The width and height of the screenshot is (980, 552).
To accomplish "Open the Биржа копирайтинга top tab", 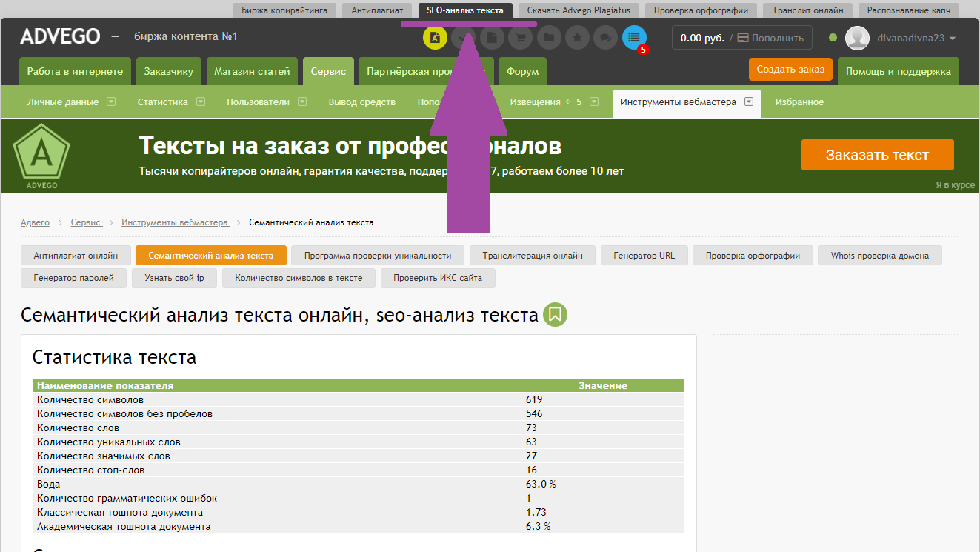I will coord(284,10).
